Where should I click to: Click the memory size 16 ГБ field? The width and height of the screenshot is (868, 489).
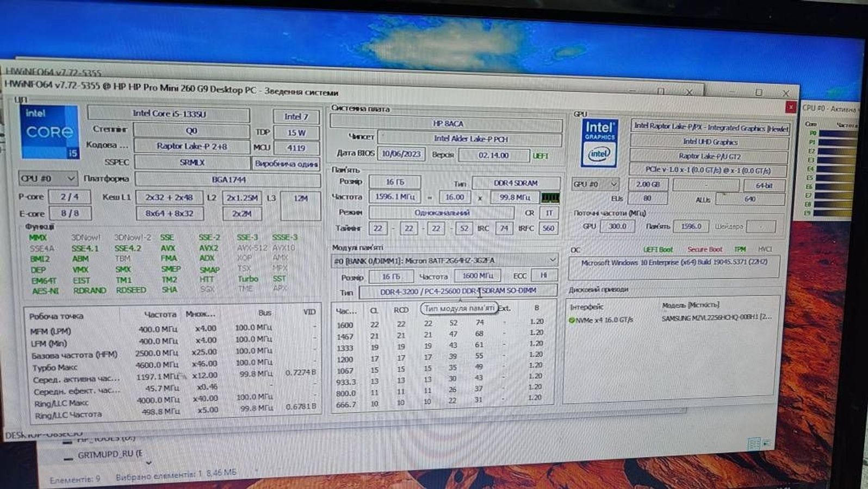click(394, 182)
